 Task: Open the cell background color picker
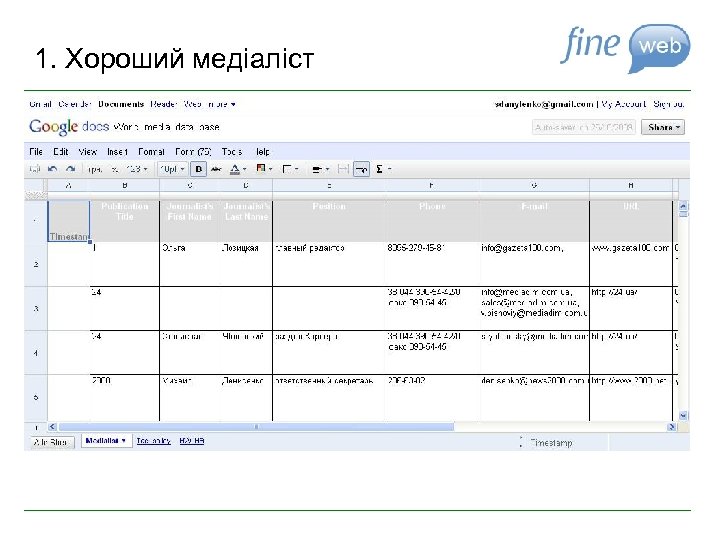pyautogui.click(x=264, y=169)
